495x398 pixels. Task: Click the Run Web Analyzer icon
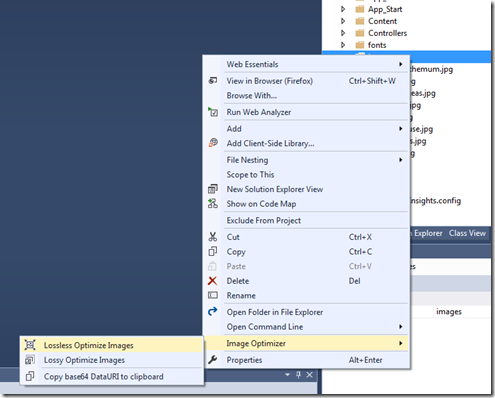coord(213,112)
